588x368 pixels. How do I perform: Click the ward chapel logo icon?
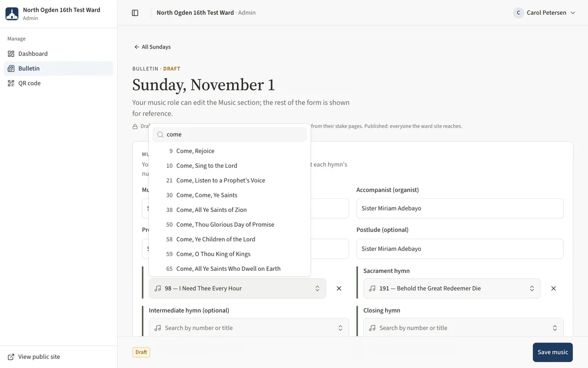pyautogui.click(x=12, y=14)
